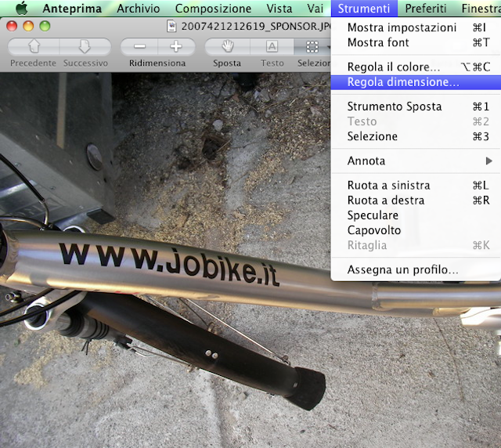Select the Testo tool in the toolbar

(x=272, y=47)
